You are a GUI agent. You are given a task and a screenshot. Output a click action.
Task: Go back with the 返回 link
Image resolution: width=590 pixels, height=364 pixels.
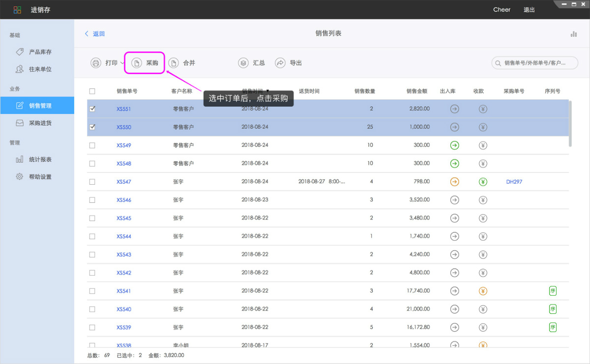[95, 34]
